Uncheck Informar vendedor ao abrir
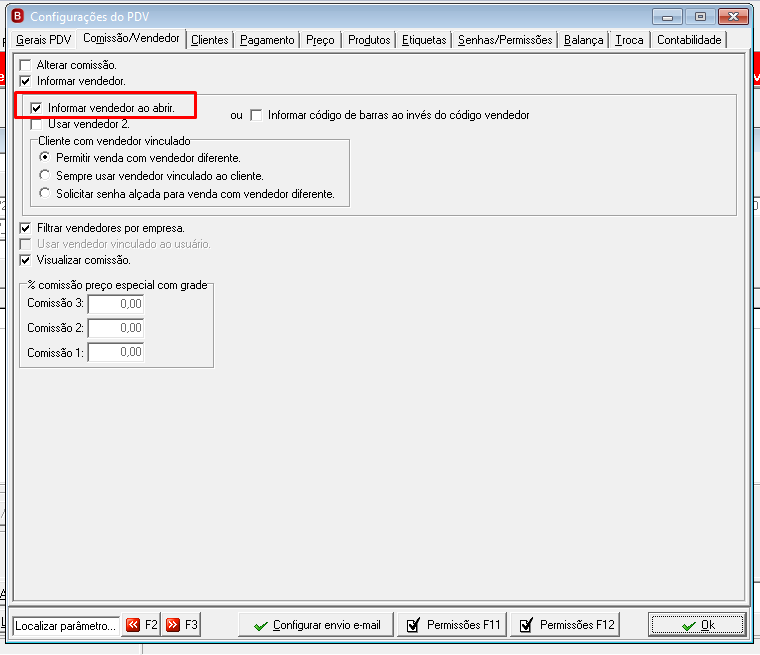The height and width of the screenshot is (655, 760). (36, 108)
